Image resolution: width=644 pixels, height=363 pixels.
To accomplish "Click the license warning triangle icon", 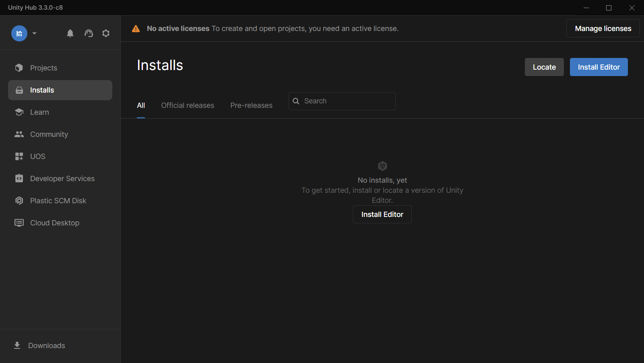I will pos(136,29).
